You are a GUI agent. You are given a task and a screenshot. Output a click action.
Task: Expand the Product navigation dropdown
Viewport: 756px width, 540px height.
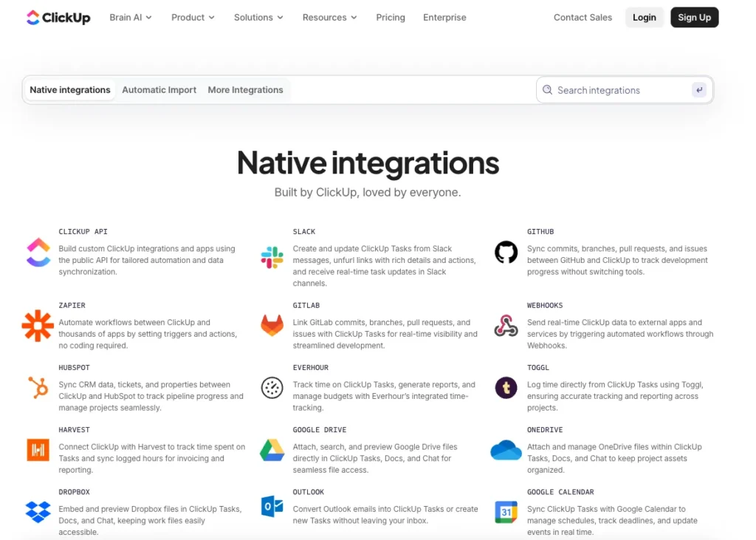point(193,18)
